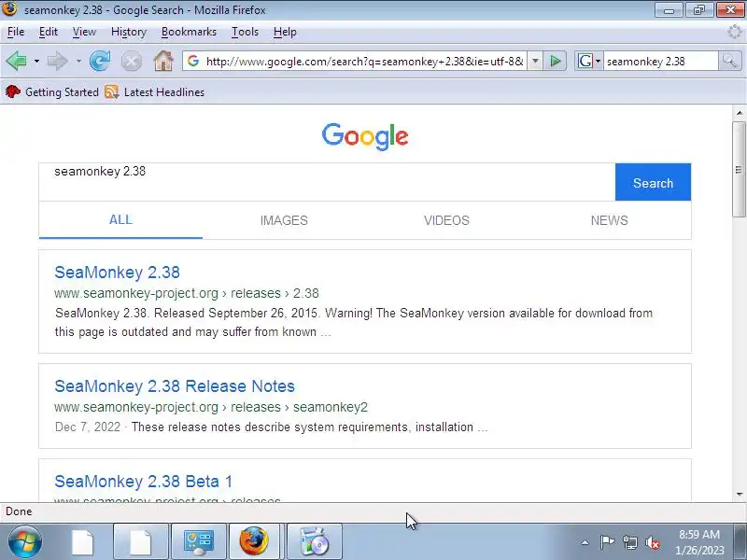Click the Show desktop strip beside clock
The height and width of the screenshot is (560, 747).
point(741,541)
